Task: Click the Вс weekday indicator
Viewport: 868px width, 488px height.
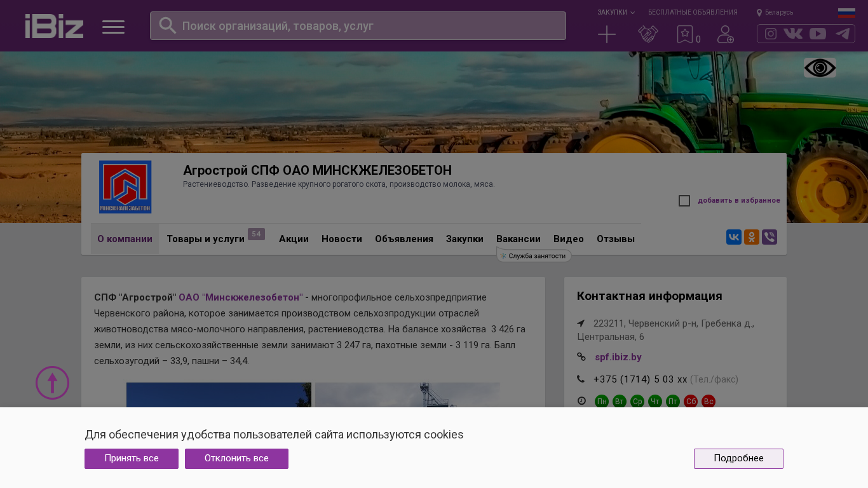Action: tap(709, 402)
